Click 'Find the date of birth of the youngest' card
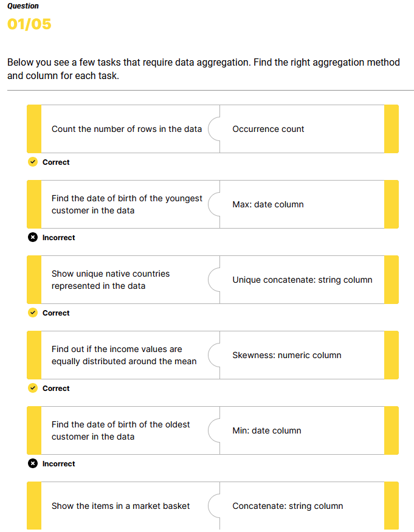The image size is (414, 532). pyautogui.click(x=126, y=204)
